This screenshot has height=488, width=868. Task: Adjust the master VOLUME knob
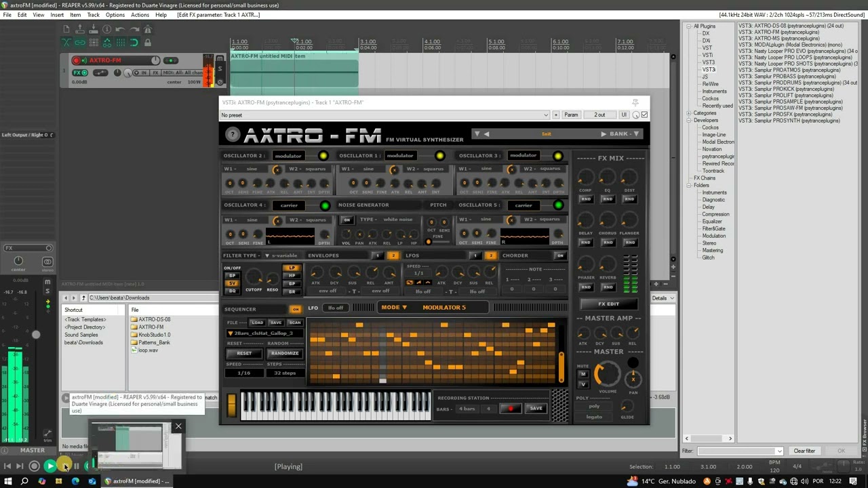pyautogui.click(x=608, y=375)
